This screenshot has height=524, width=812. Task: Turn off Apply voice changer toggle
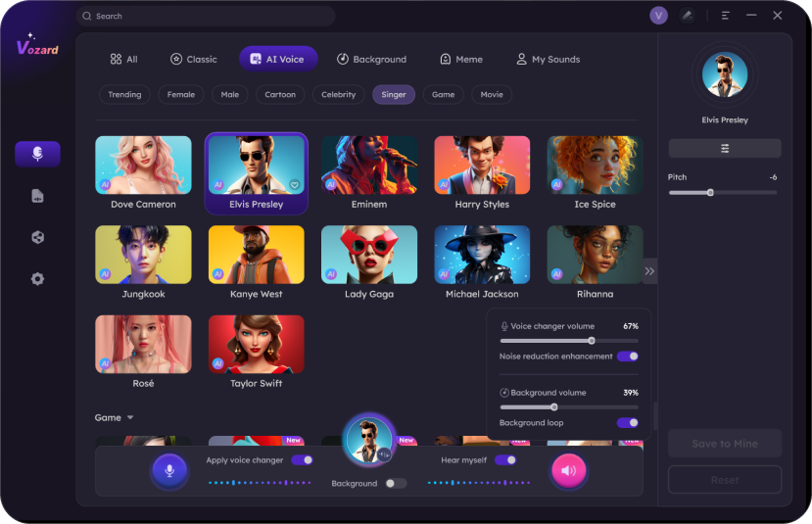pyautogui.click(x=302, y=459)
